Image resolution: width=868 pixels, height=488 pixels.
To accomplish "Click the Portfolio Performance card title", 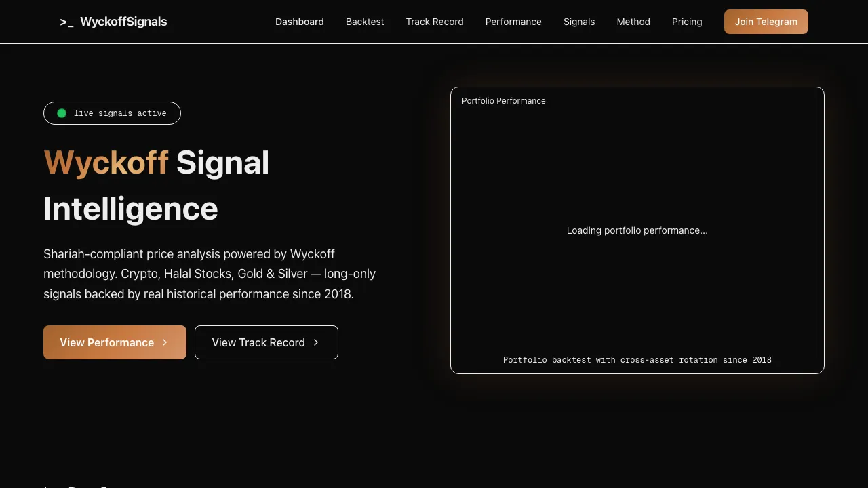I will point(503,101).
